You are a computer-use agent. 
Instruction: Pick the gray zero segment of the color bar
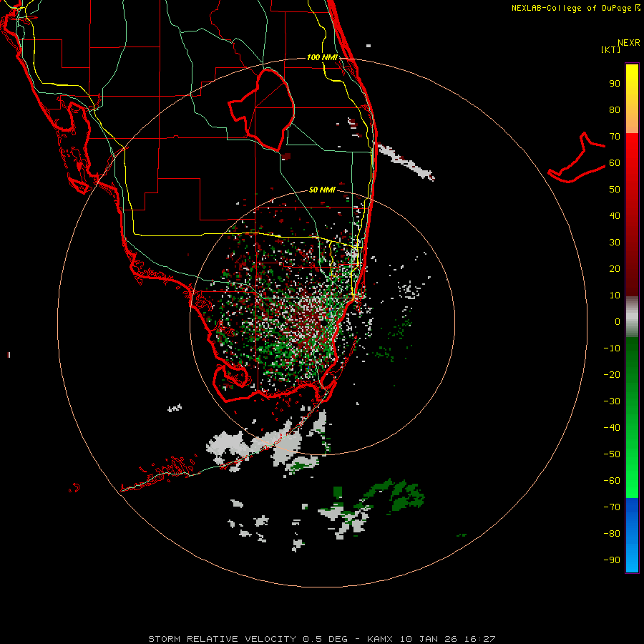632,317
